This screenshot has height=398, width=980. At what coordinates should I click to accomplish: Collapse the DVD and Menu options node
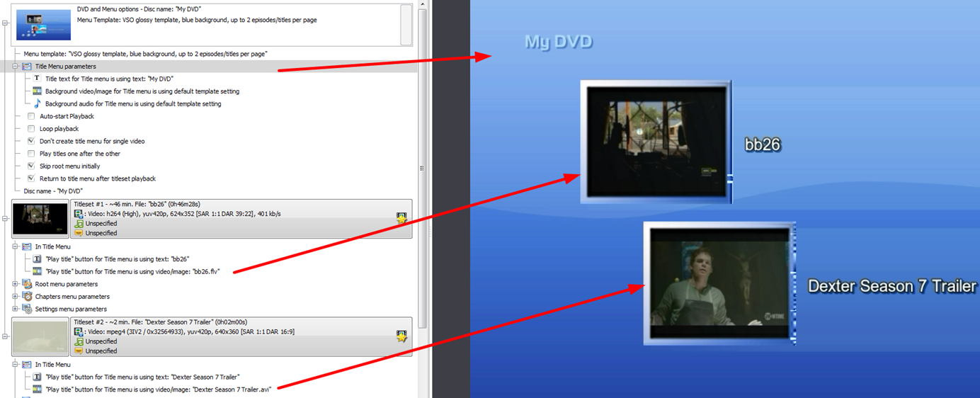[5, 24]
